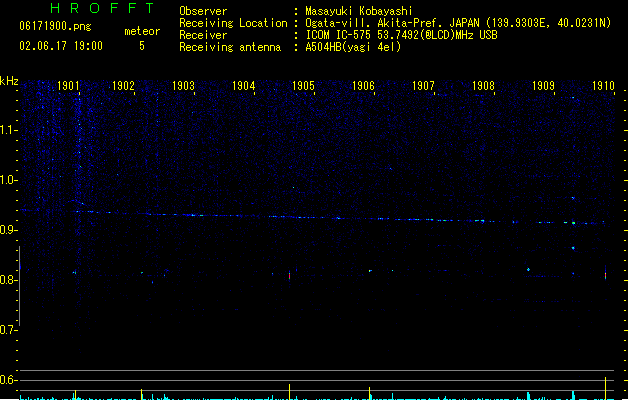Click the 1.0 kHz axis label
Image resolution: width=629 pixels, height=400 pixels.
coord(8,180)
